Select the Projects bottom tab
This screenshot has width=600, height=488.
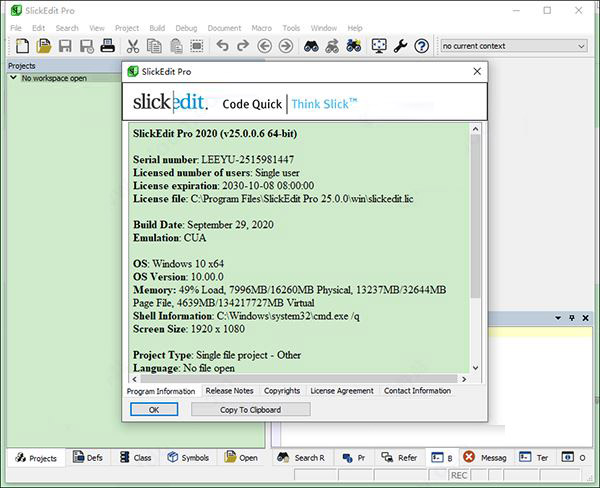pyautogui.click(x=36, y=458)
